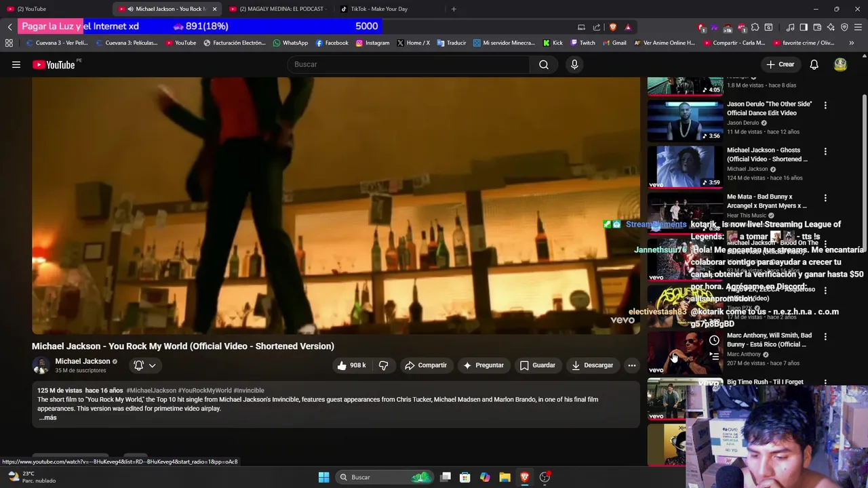Viewport: 868px width, 488px height.
Task: Like the video with thumbs up
Action: coord(351,365)
